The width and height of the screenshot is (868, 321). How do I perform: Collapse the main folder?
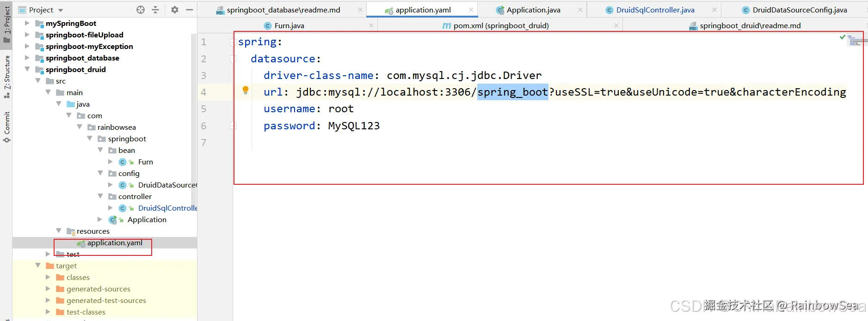click(48, 92)
